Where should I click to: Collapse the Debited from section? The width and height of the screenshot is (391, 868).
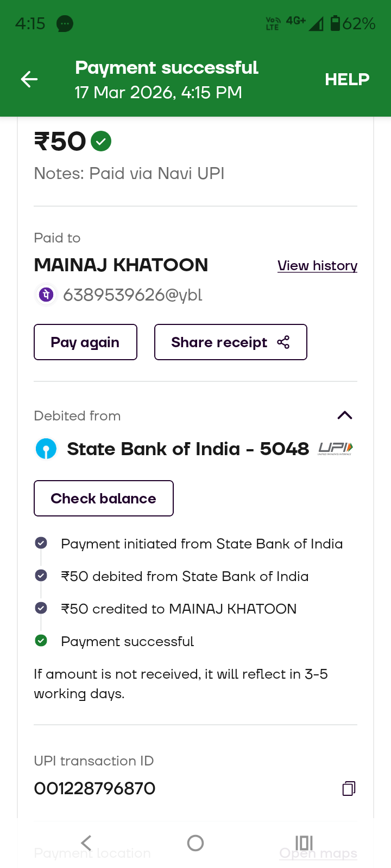pyautogui.click(x=345, y=416)
